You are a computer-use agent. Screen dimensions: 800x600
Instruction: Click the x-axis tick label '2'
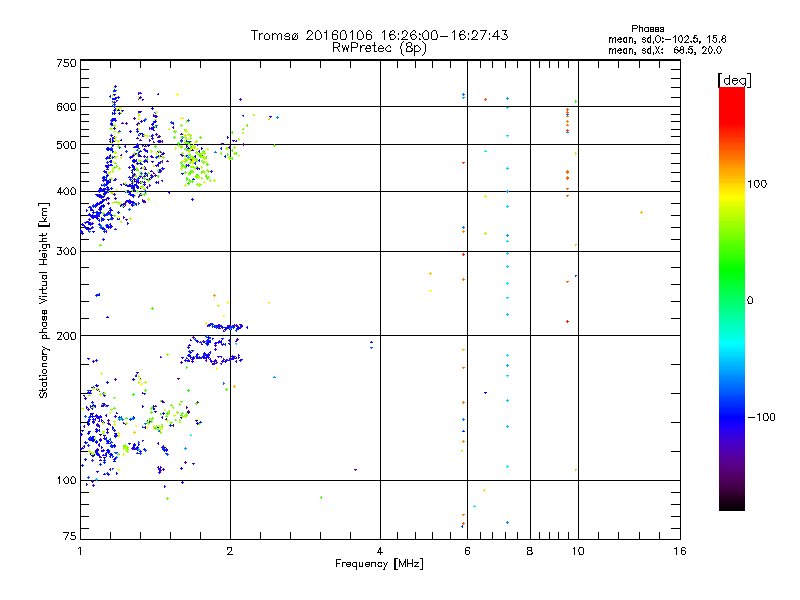point(230,551)
